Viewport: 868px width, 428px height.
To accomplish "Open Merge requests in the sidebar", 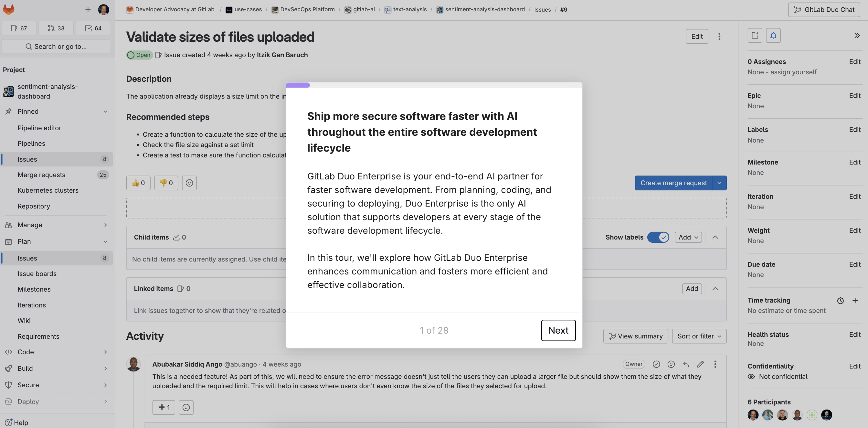I will coord(41,175).
